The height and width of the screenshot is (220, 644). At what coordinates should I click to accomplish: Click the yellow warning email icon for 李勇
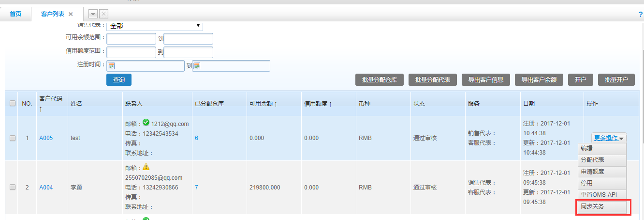(146, 167)
